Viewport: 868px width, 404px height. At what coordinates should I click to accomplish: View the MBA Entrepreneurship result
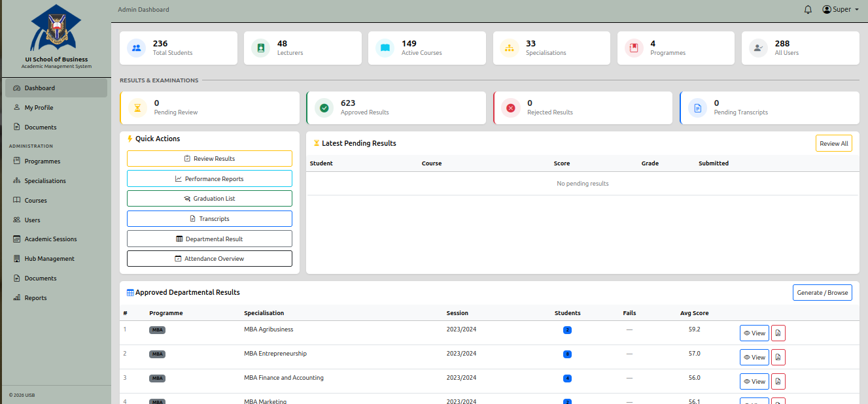754,358
